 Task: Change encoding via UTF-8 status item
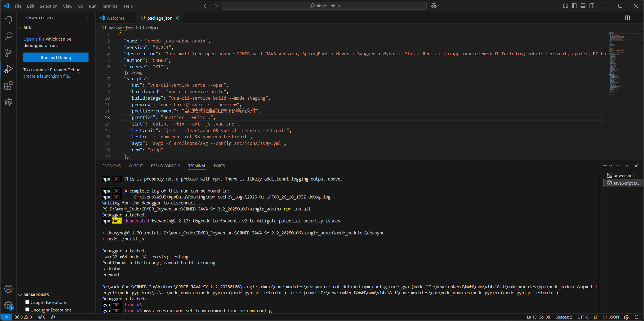pyautogui.click(x=583, y=317)
